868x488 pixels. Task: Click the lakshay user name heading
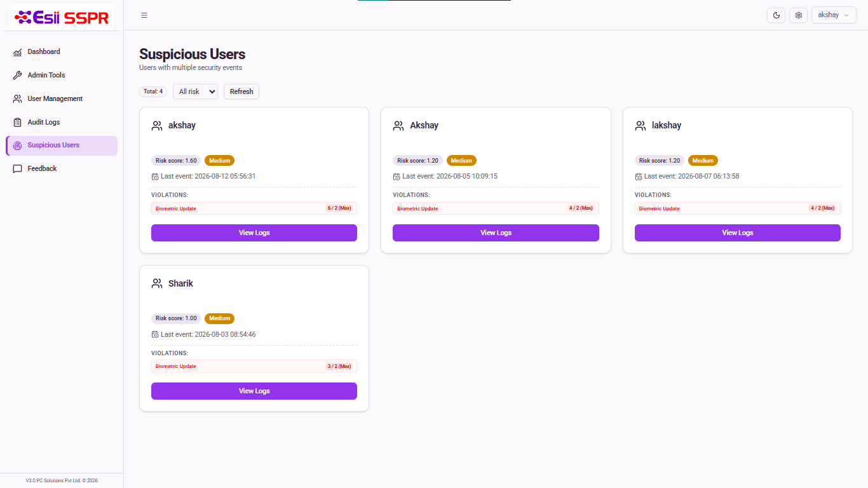pos(667,126)
